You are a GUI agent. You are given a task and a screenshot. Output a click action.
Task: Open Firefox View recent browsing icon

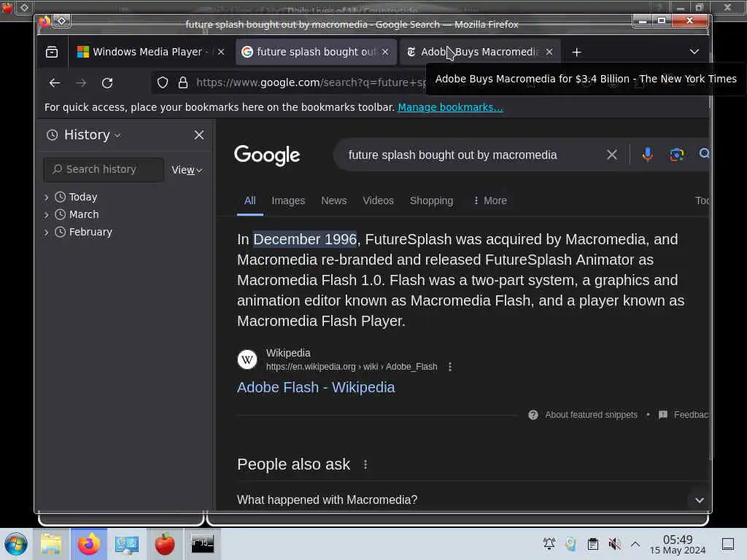52,52
